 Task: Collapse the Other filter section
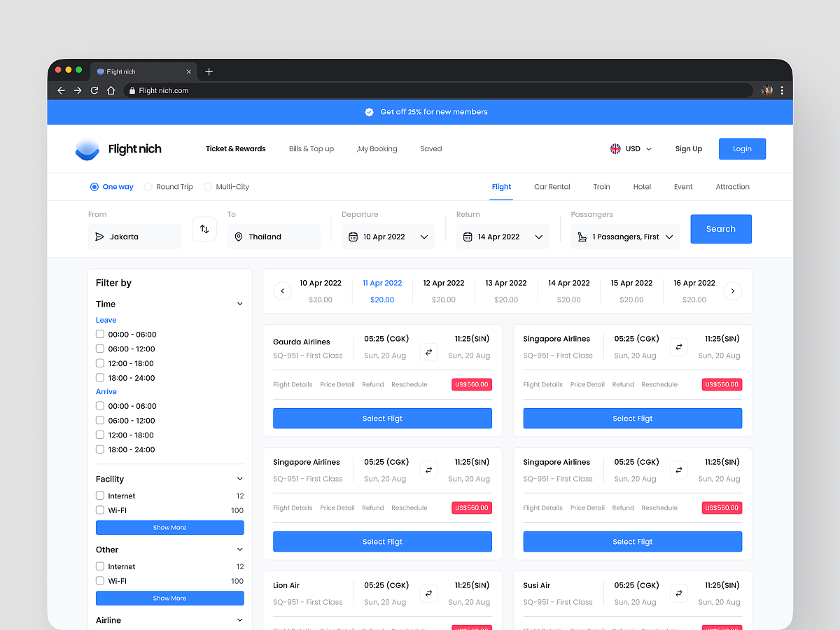click(x=239, y=549)
